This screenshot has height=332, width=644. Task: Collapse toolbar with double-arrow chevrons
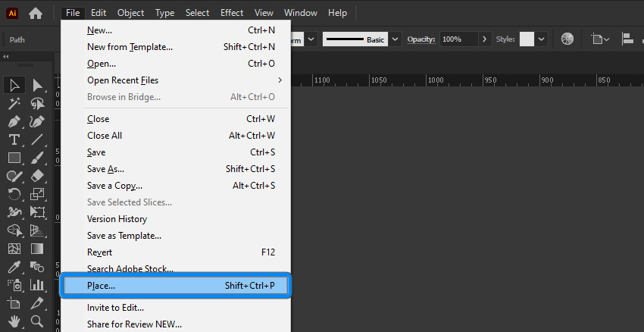[x=6, y=57]
